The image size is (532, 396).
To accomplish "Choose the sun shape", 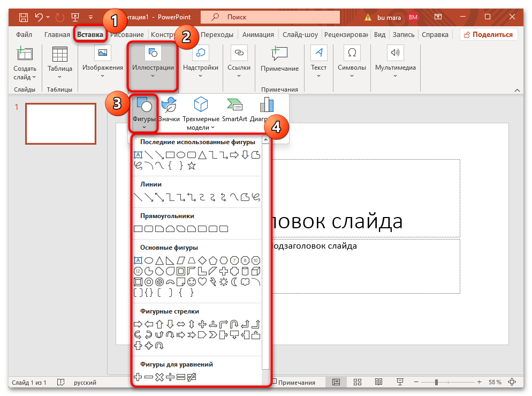I will click(x=224, y=281).
